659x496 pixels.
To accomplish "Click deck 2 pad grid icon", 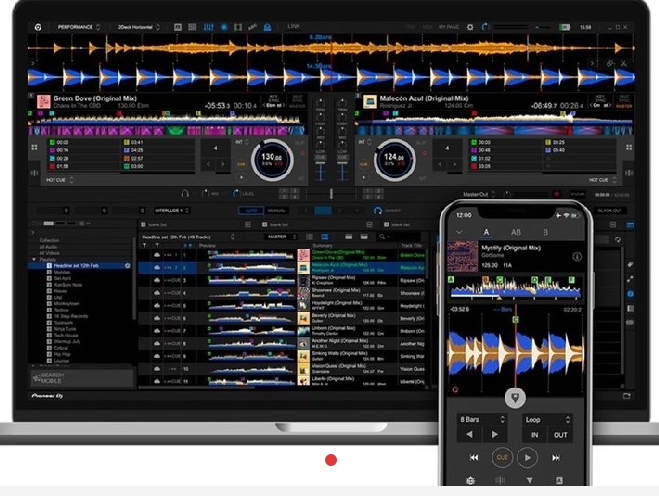I will pos(629,147).
